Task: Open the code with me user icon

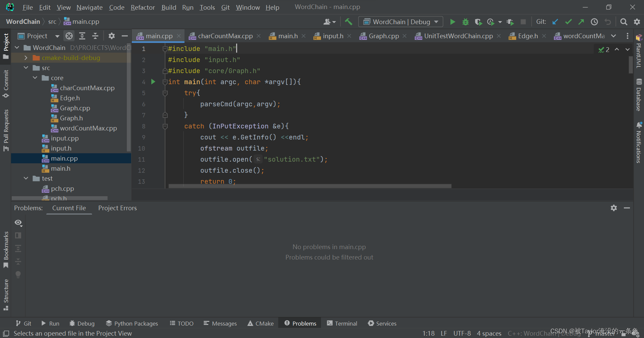Action: point(330,22)
